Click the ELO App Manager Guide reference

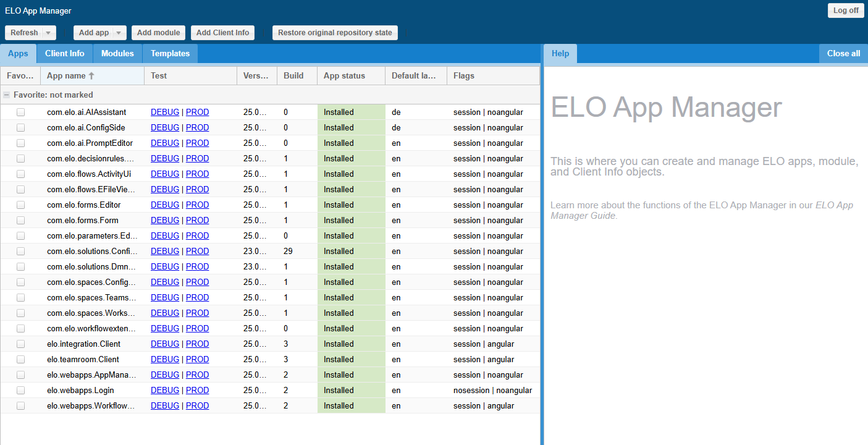[702, 210]
